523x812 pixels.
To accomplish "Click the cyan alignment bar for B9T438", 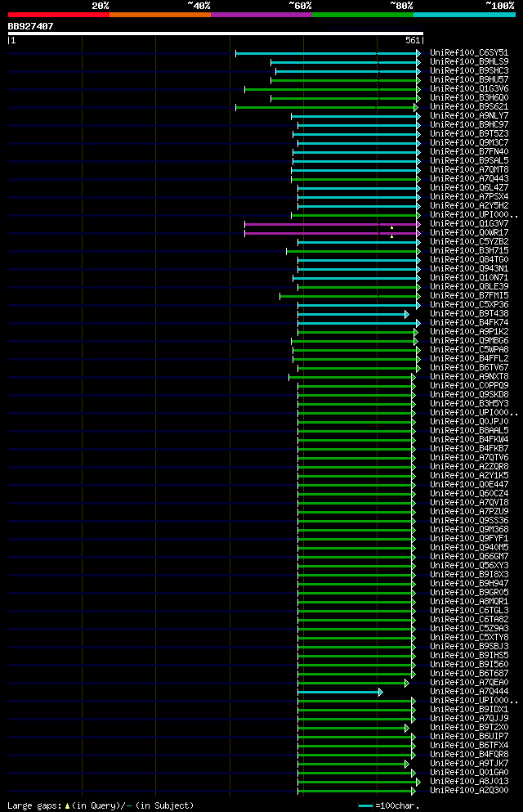I will 351,314.
